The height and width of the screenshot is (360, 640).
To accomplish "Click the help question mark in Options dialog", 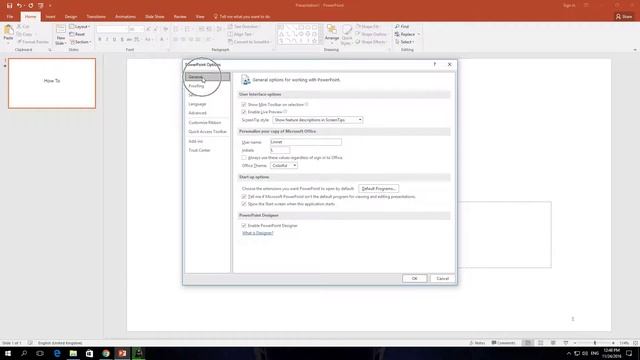I will point(435,64).
